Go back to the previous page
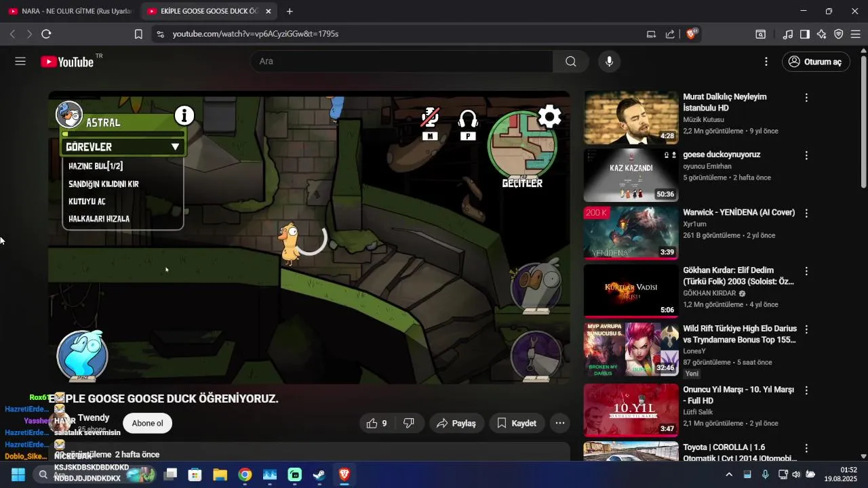This screenshot has width=868, height=488. tap(12, 34)
